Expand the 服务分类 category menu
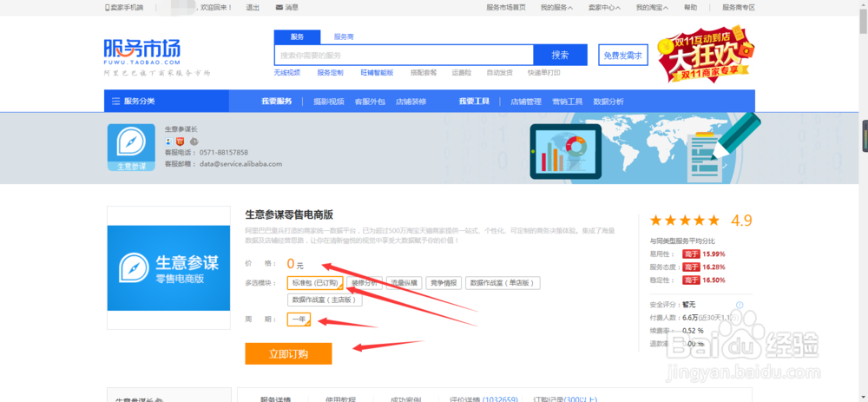868x402 pixels. [166, 102]
